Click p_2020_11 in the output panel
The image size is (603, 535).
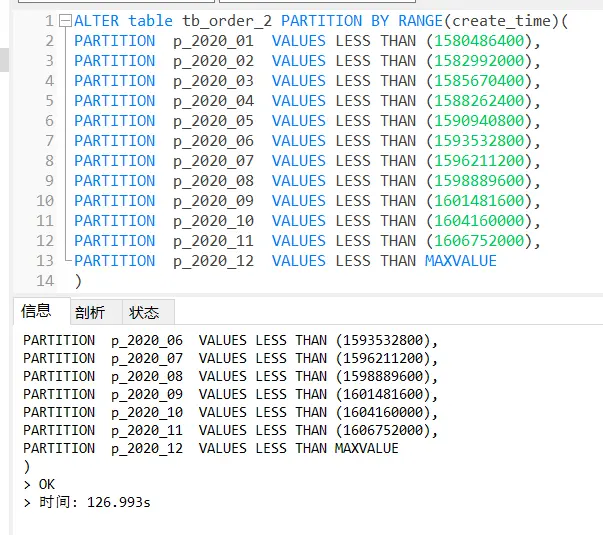coord(147,431)
